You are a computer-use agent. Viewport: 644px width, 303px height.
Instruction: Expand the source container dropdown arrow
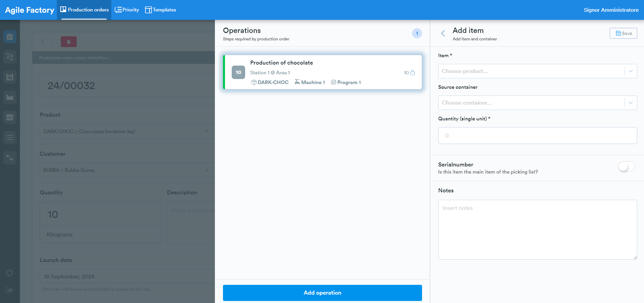pos(631,103)
